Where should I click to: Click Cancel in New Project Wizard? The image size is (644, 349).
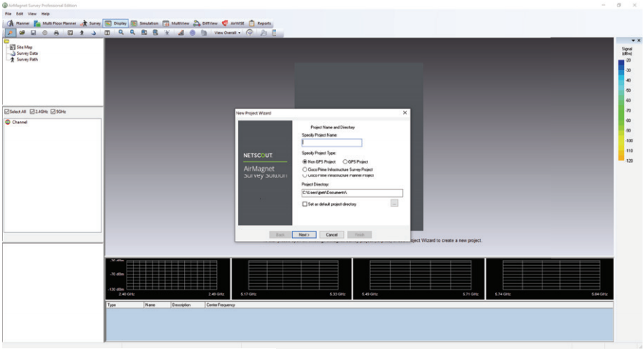coord(331,235)
